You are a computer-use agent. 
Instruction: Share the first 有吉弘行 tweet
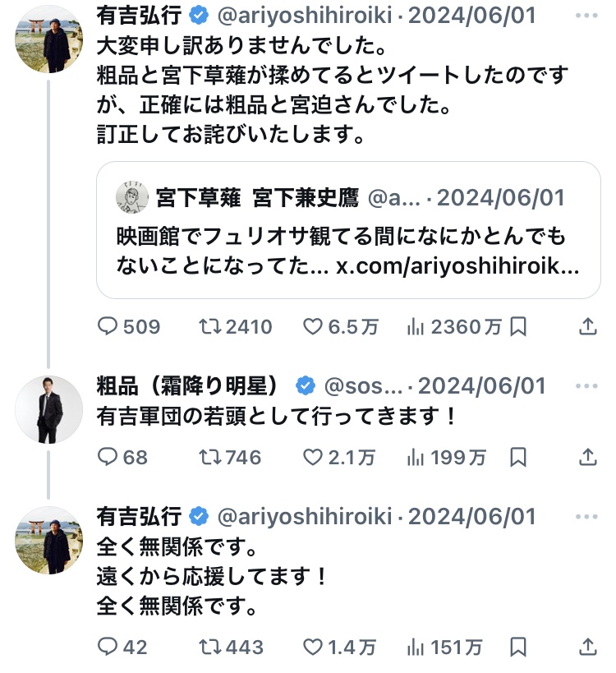coord(588,327)
